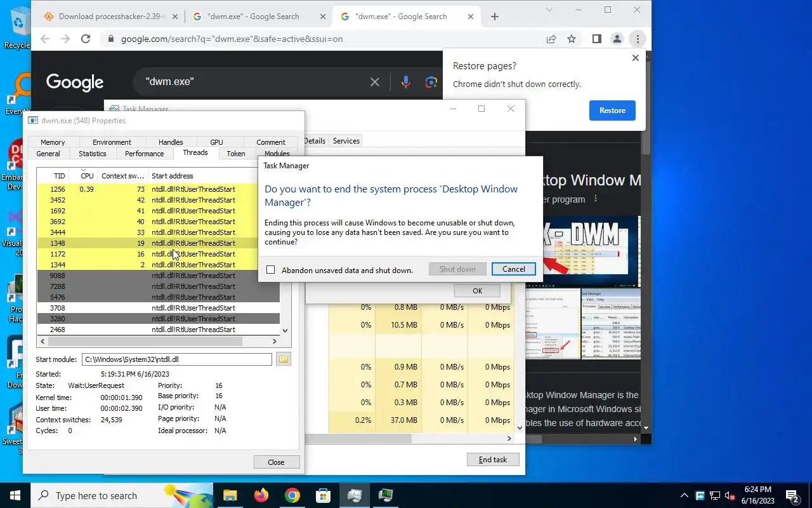Select thread with TID 1692
Screen dimensions: 812x508
[x=158, y=211]
